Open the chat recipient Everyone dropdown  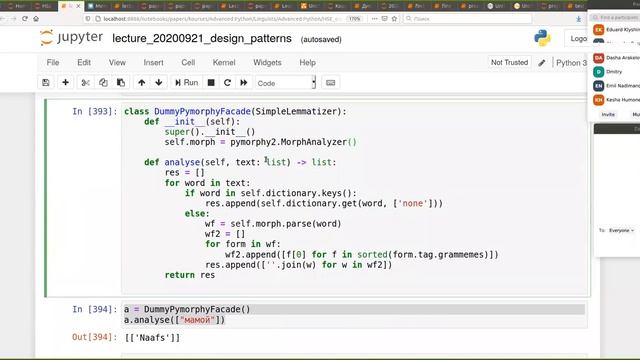click(x=621, y=231)
